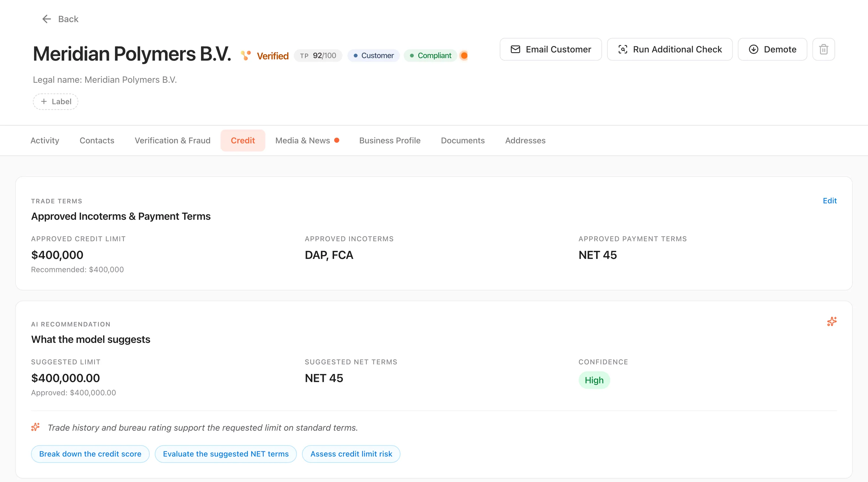Click the trash delete icon button
The height and width of the screenshot is (482, 868).
coord(824,49)
